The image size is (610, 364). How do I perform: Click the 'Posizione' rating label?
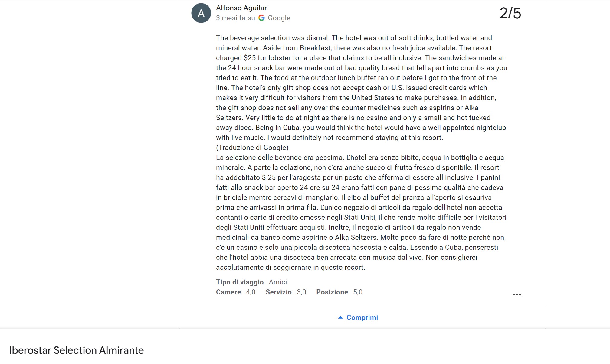tap(332, 292)
